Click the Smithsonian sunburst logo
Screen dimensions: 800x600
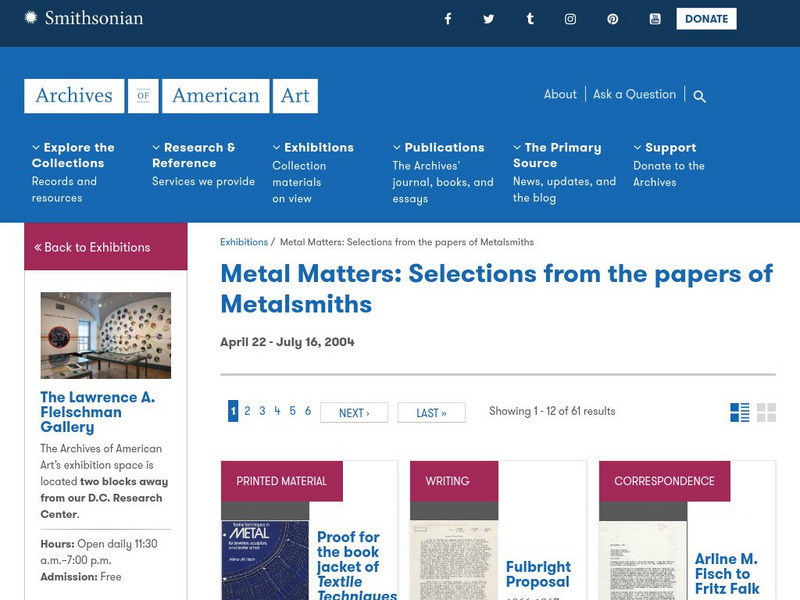click(x=31, y=18)
